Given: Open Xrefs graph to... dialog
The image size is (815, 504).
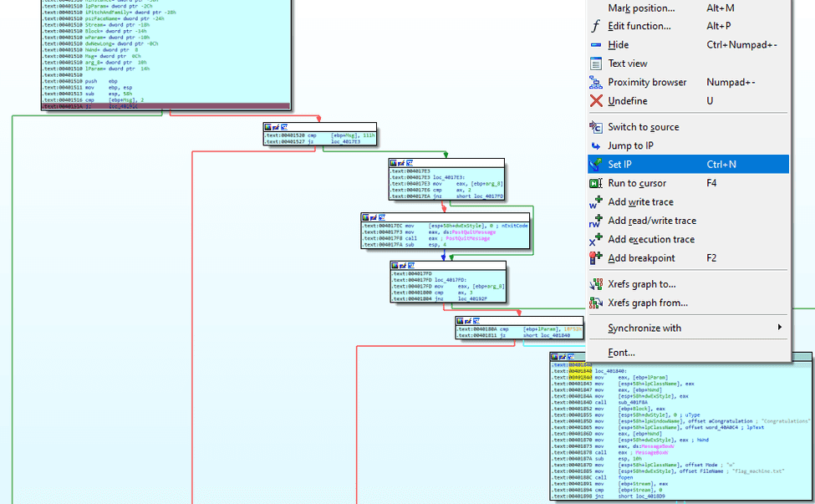Looking at the screenshot, I should pyautogui.click(x=641, y=284).
